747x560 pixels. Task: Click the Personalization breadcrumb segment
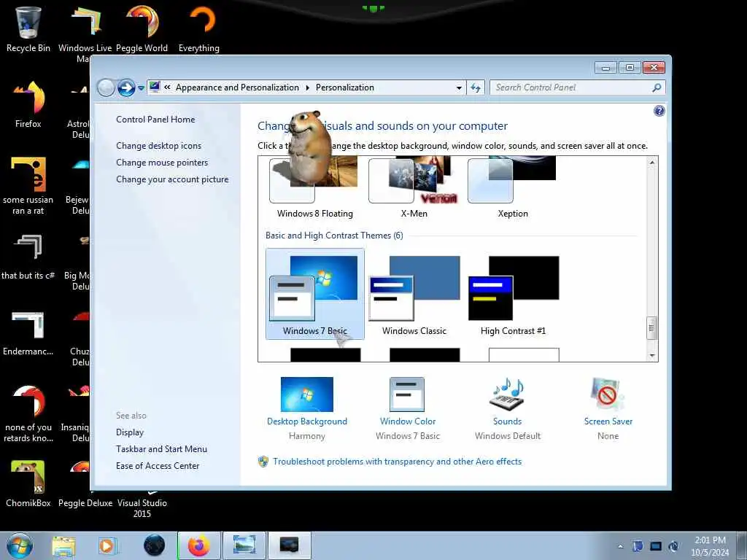(345, 87)
